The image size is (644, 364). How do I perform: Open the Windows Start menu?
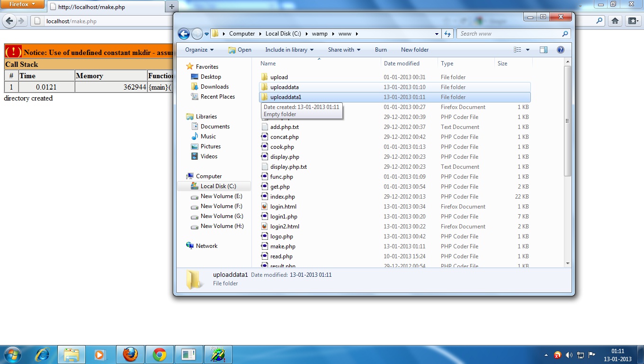(x=12, y=355)
